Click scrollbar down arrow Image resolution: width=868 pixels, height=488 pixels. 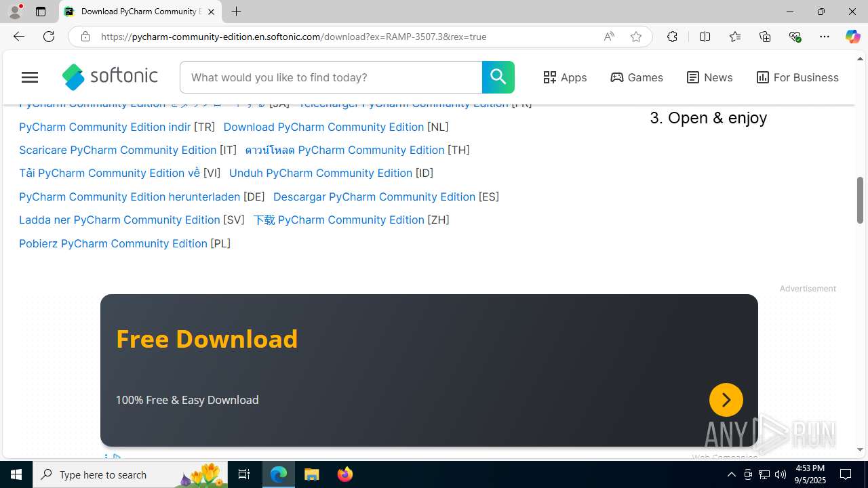[860, 450]
